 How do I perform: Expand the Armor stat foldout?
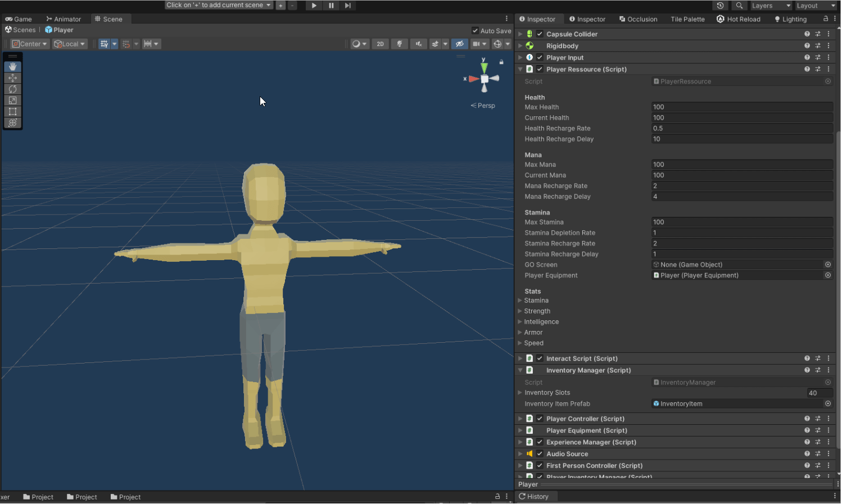[x=520, y=333]
